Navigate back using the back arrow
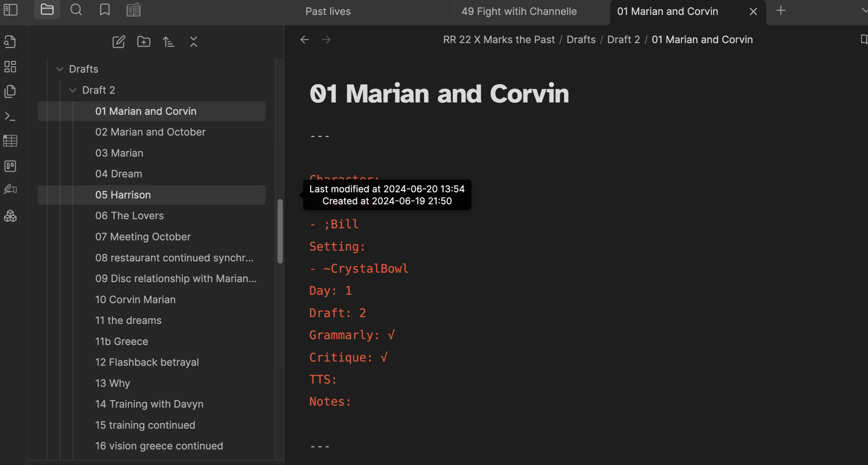This screenshot has width=868, height=465. click(304, 39)
